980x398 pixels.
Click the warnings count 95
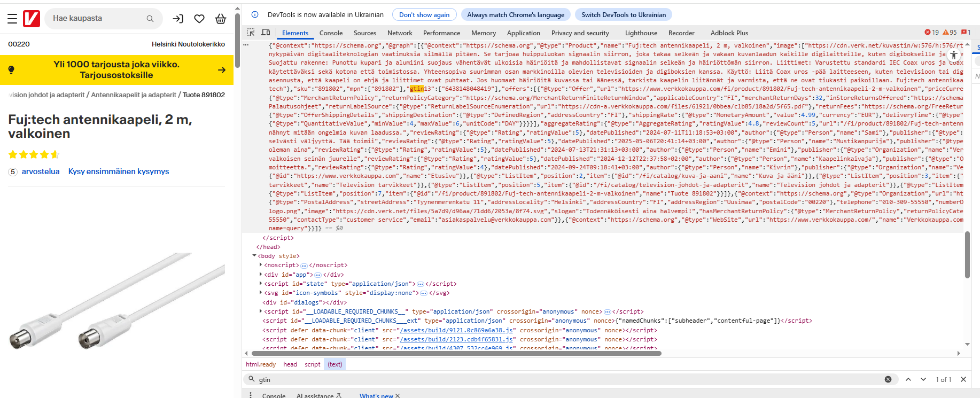coord(950,33)
